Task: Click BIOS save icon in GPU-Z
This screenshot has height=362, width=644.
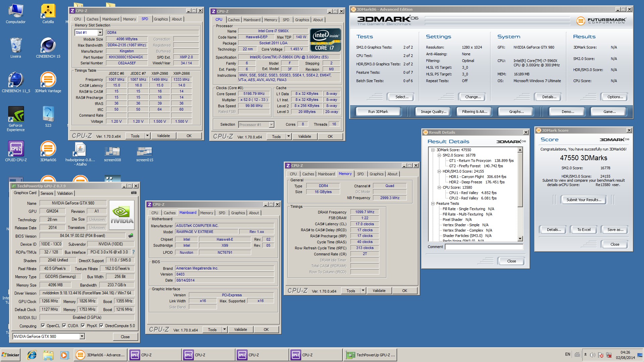Action: [x=131, y=236]
